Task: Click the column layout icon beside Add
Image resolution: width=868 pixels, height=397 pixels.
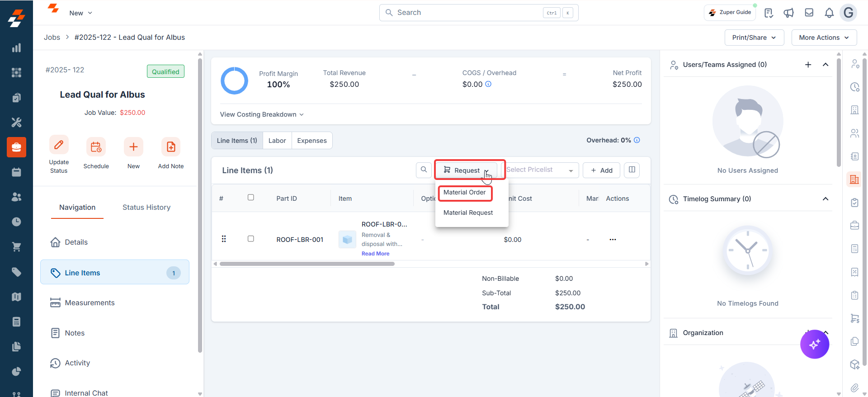Action: [632, 170]
